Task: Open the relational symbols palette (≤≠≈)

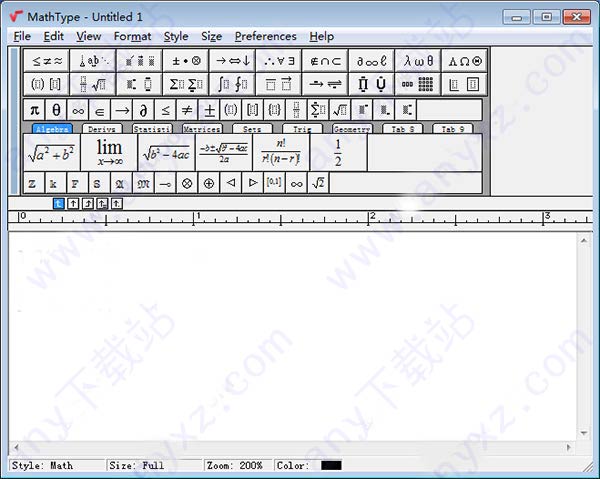Action: (46, 60)
